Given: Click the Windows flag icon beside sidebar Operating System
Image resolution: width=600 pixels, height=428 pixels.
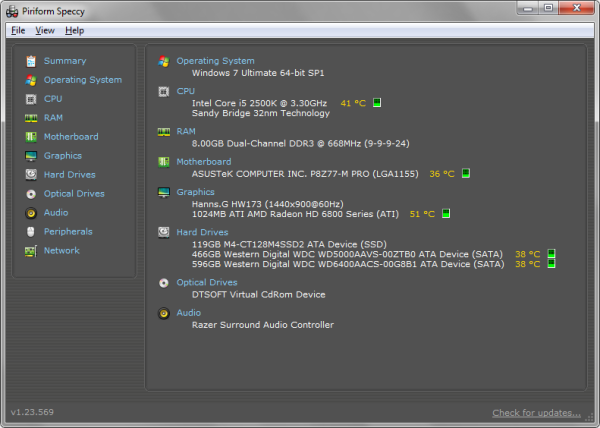Looking at the screenshot, I should (x=31, y=80).
